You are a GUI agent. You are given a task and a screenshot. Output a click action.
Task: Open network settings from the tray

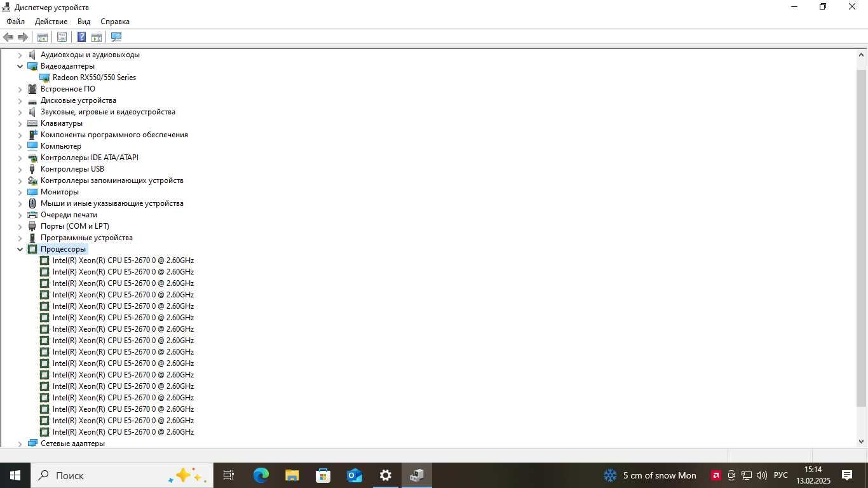[x=747, y=475]
